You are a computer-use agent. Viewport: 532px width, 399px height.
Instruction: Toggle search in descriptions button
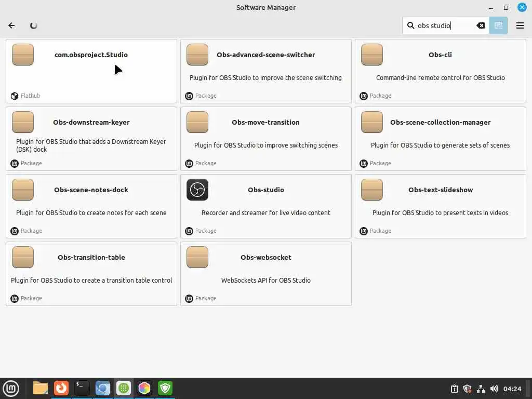498,25
